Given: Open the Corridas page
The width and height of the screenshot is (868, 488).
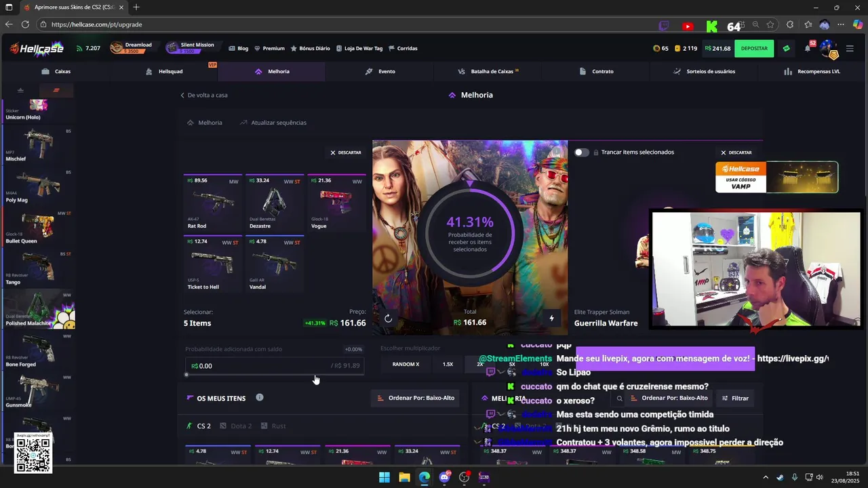Looking at the screenshot, I should point(403,49).
